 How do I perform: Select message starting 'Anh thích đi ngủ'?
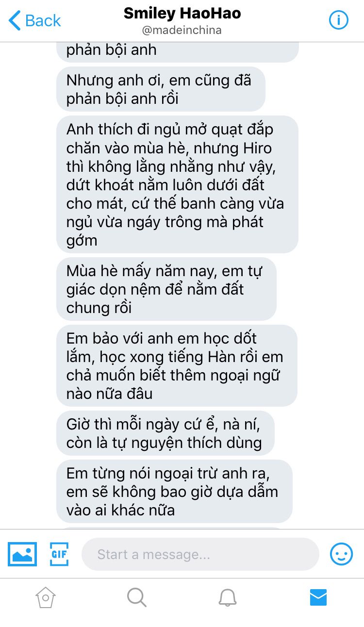(x=177, y=184)
